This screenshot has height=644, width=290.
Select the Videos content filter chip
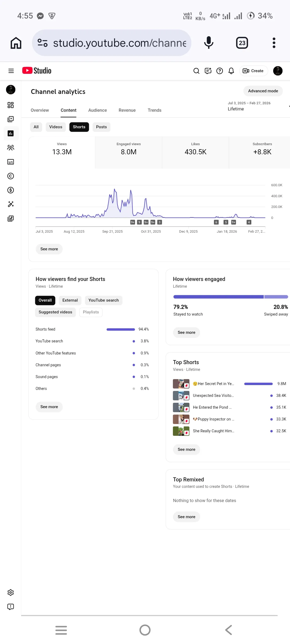click(56, 127)
